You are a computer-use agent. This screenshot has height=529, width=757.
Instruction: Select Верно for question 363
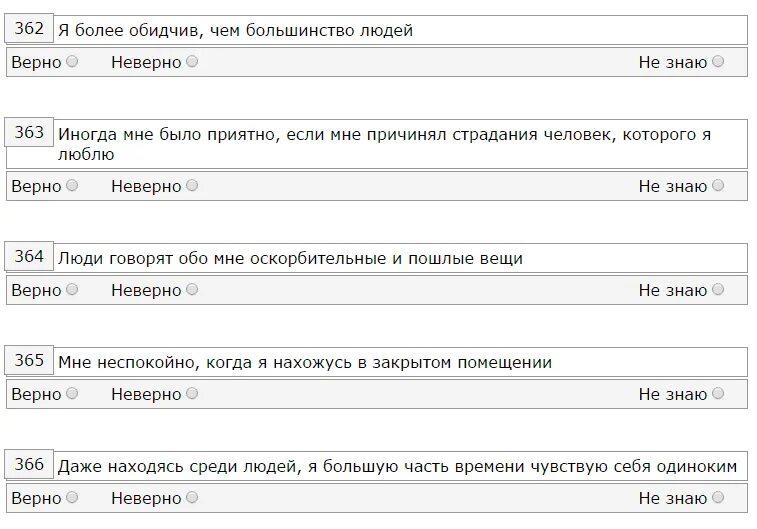pyautogui.click(x=72, y=185)
